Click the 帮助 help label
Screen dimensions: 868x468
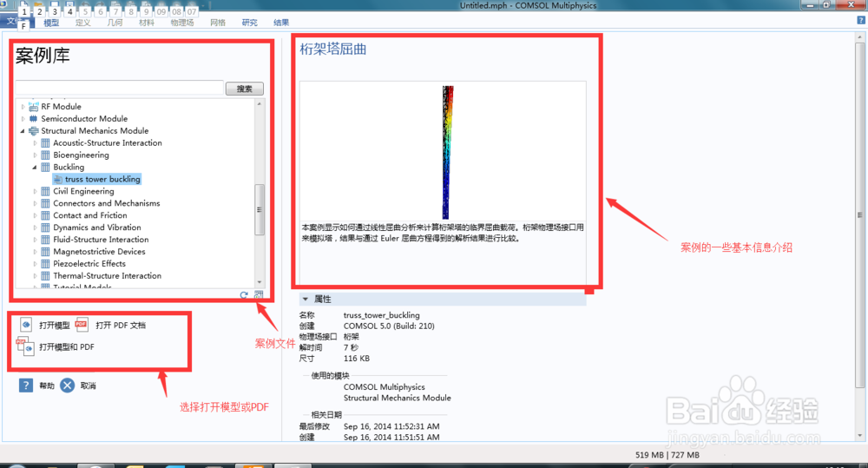[x=47, y=386]
